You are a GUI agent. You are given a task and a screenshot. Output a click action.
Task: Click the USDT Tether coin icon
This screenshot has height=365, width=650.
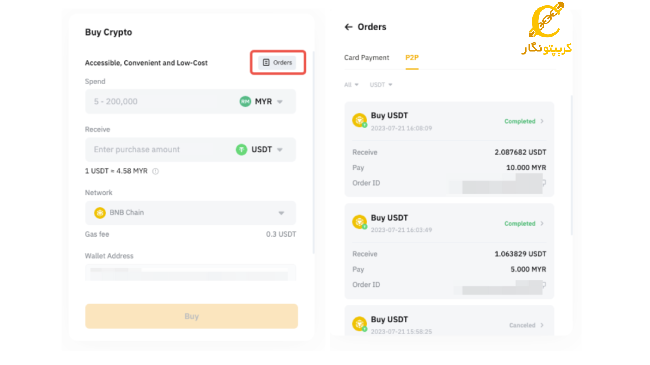tap(241, 149)
